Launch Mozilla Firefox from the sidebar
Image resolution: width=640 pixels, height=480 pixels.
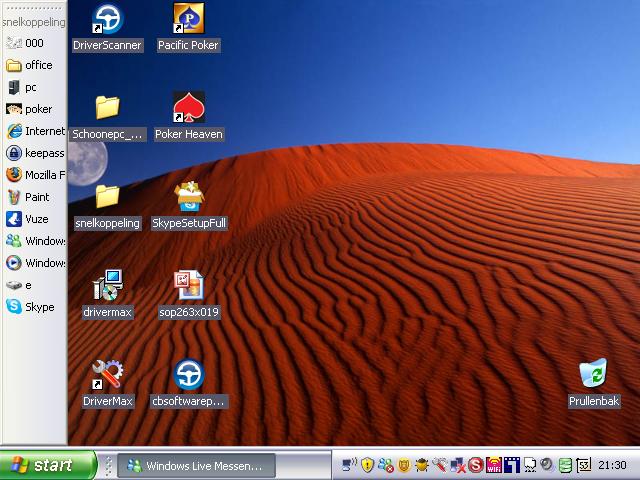[34, 175]
